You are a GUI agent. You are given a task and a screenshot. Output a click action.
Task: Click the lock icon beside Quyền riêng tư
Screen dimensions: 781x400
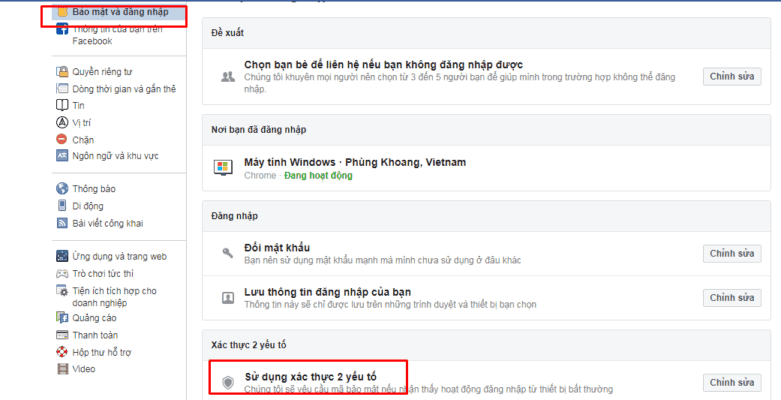point(62,72)
